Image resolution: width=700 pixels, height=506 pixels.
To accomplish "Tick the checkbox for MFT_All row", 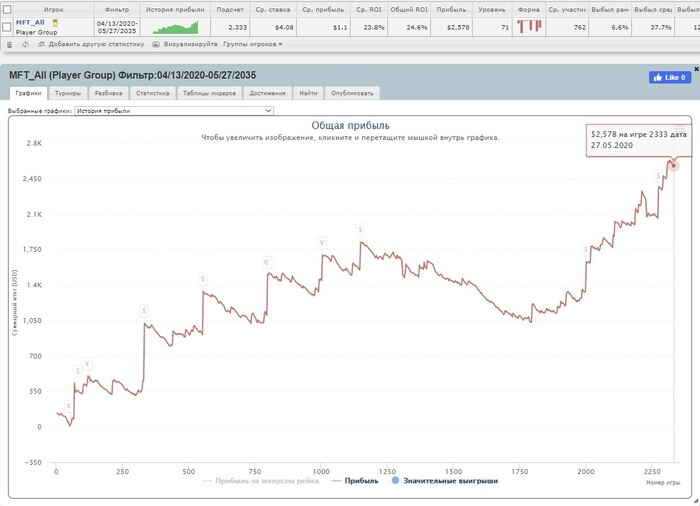I will [x=7, y=27].
